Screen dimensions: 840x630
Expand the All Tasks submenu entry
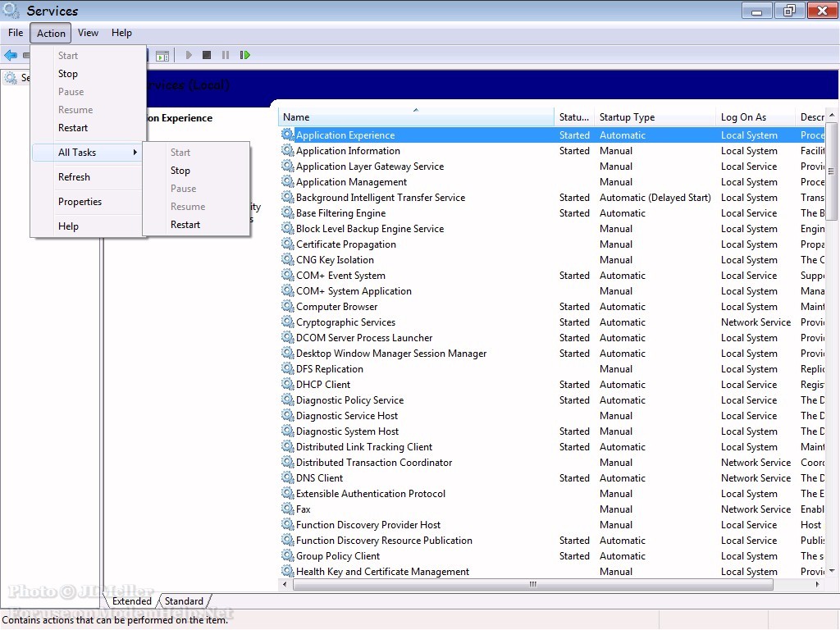[87, 152]
